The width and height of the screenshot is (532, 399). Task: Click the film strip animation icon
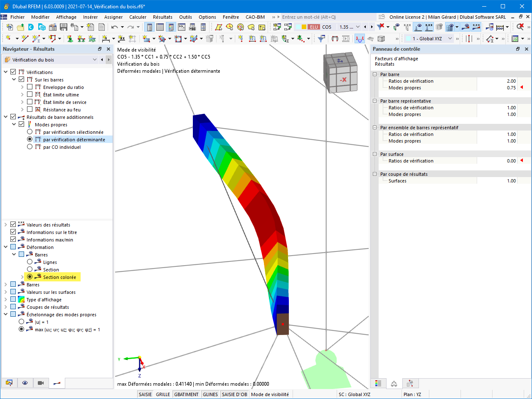(x=345, y=39)
